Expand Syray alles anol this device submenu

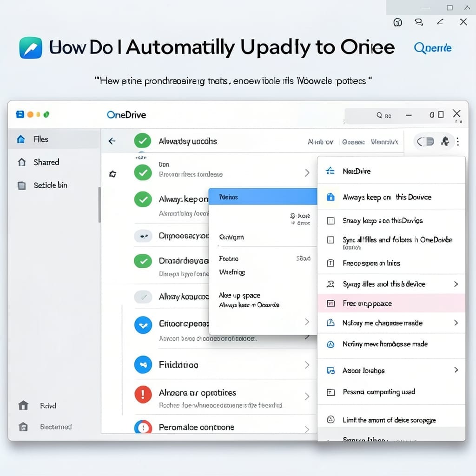click(456, 284)
